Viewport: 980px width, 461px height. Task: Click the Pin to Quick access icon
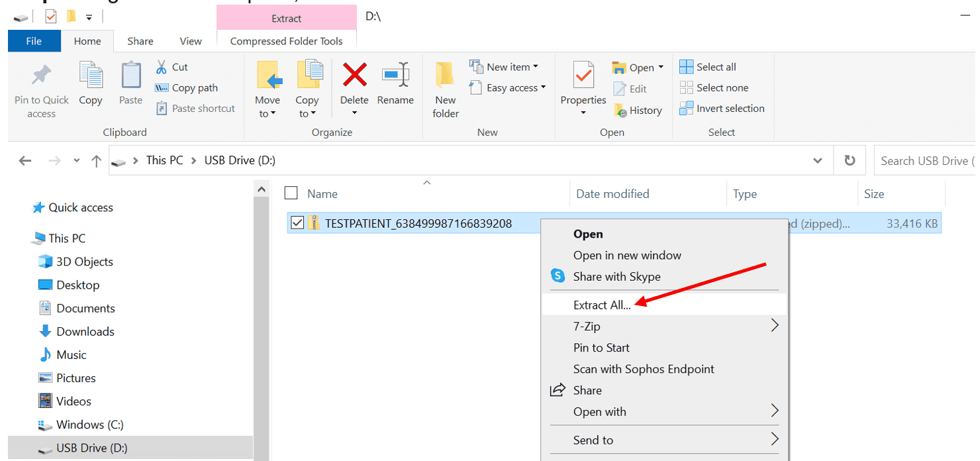[x=41, y=76]
